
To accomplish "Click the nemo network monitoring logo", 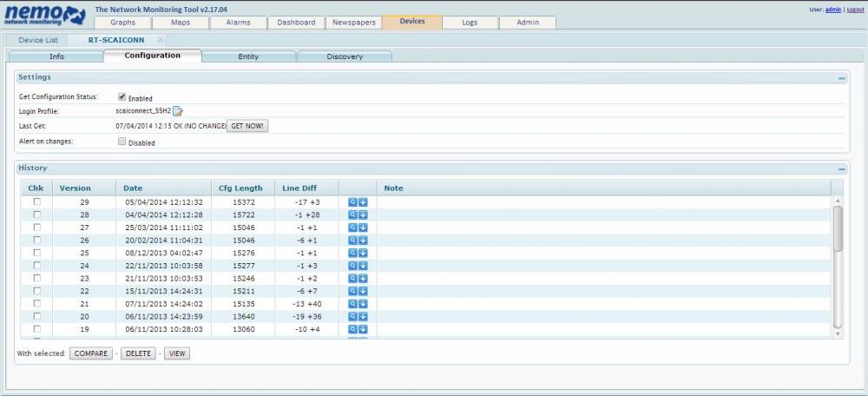I will pyautogui.click(x=45, y=15).
